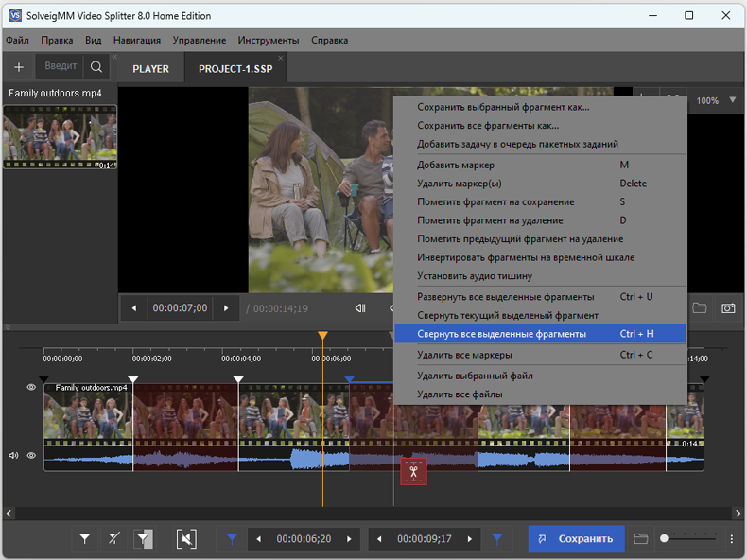
Task: Open the Вид menu
Action: coord(94,40)
